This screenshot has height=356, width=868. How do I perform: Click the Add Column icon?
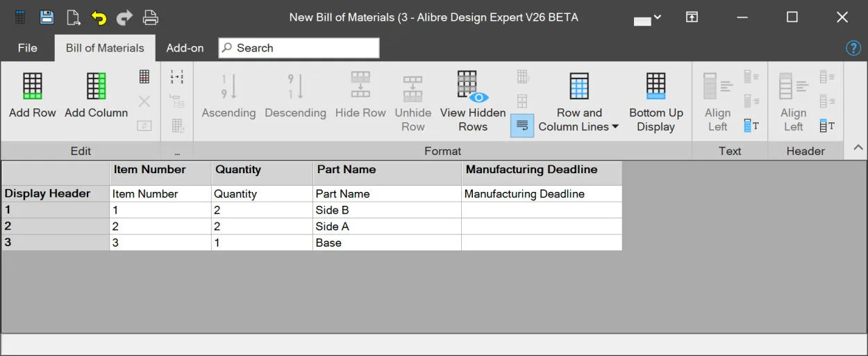(x=96, y=86)
